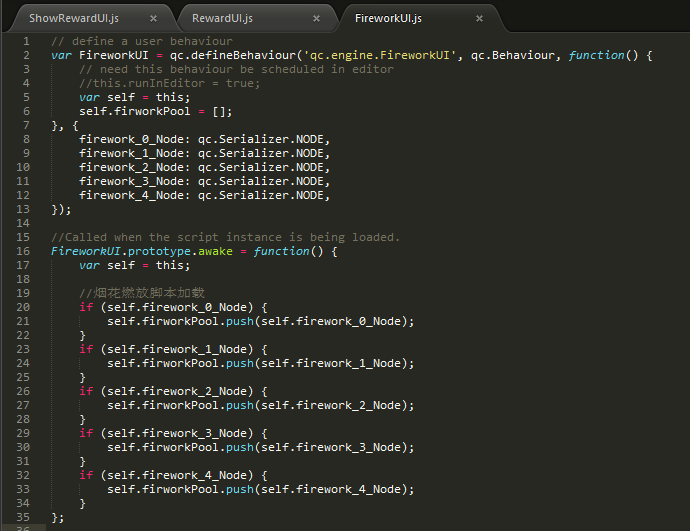
Task: Click 'if (self.firework_3_Node)' on line 29
Action: click(166, 433)
